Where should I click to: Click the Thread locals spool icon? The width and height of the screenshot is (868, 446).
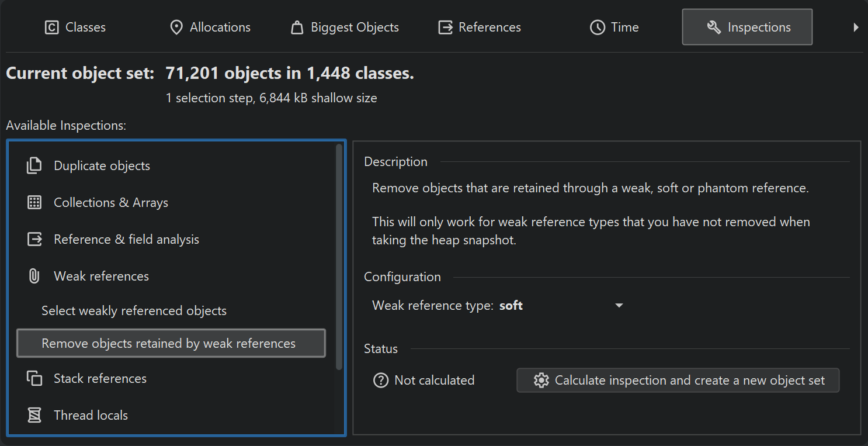34,416
